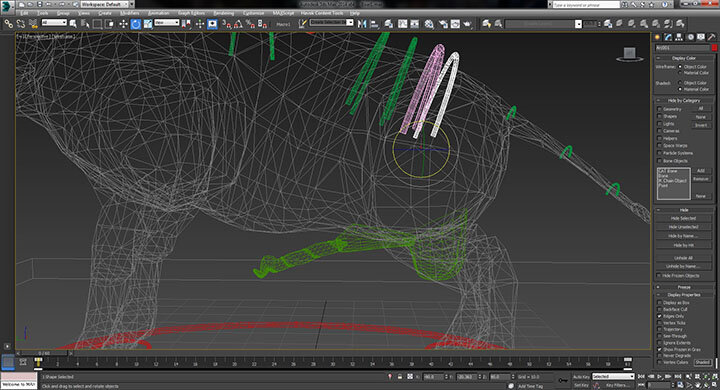The width and height of the screenshot is (720, 390).
Task: Enable the Geometry hide category checkbox
Action: click(x=660, y=109)
